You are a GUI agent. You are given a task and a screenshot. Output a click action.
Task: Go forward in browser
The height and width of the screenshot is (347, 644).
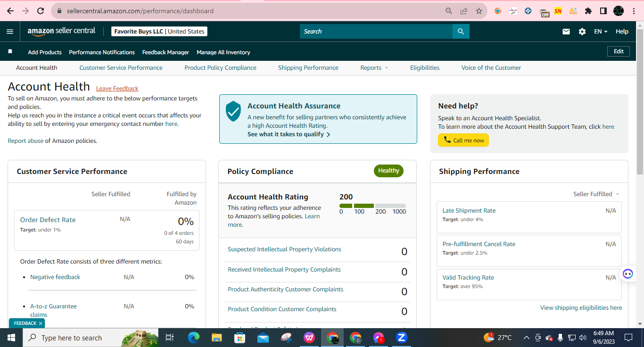pos(25,11)
